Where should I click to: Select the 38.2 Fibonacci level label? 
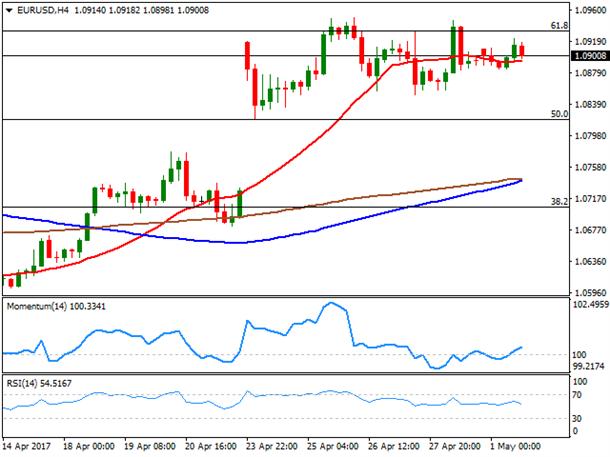pos(559,201)
